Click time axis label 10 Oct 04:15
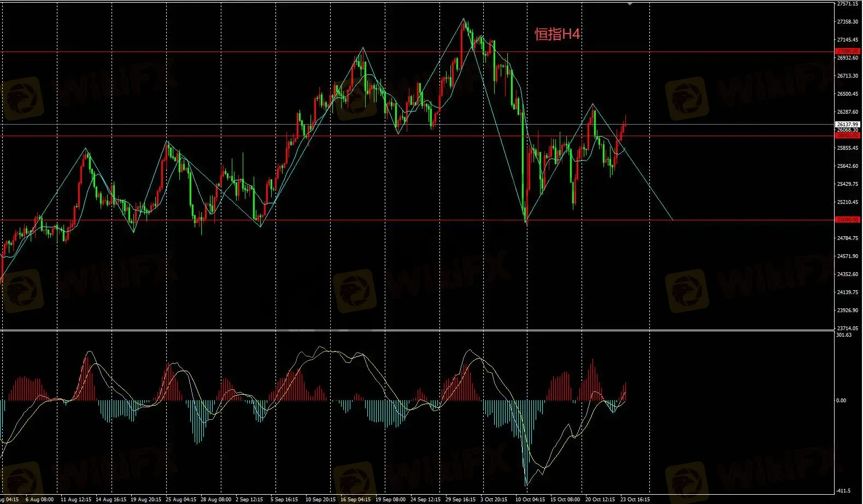The image size is (863, 504). [530, 500]
